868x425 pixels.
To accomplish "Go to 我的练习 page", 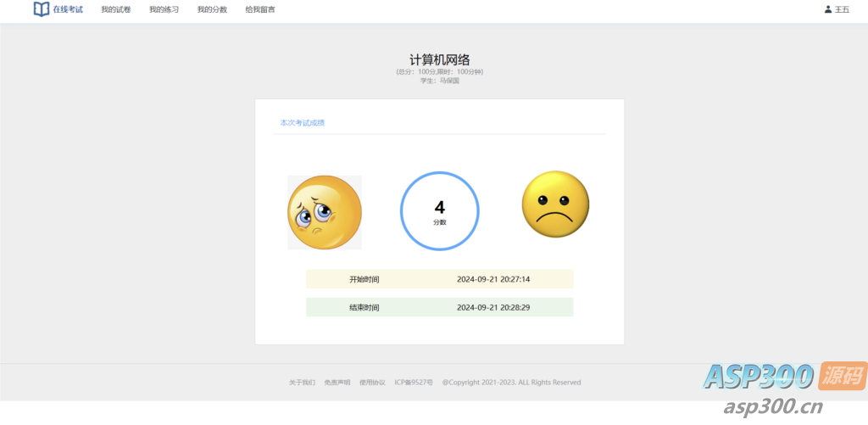I will coord(164,10).
